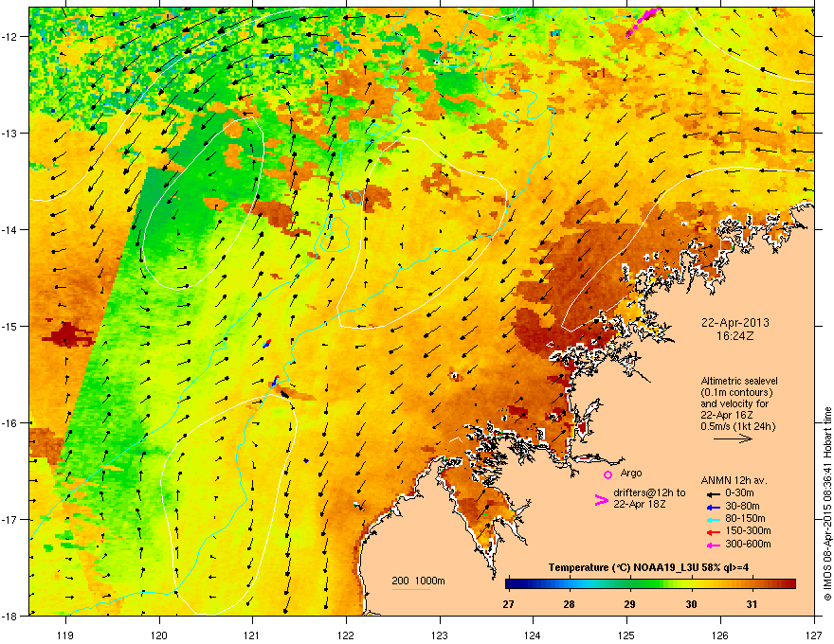The width and height of the screenshot is (834, 644).
Task: Click the 'ANMN 12h av.' heading
Action: click(734, 481)
